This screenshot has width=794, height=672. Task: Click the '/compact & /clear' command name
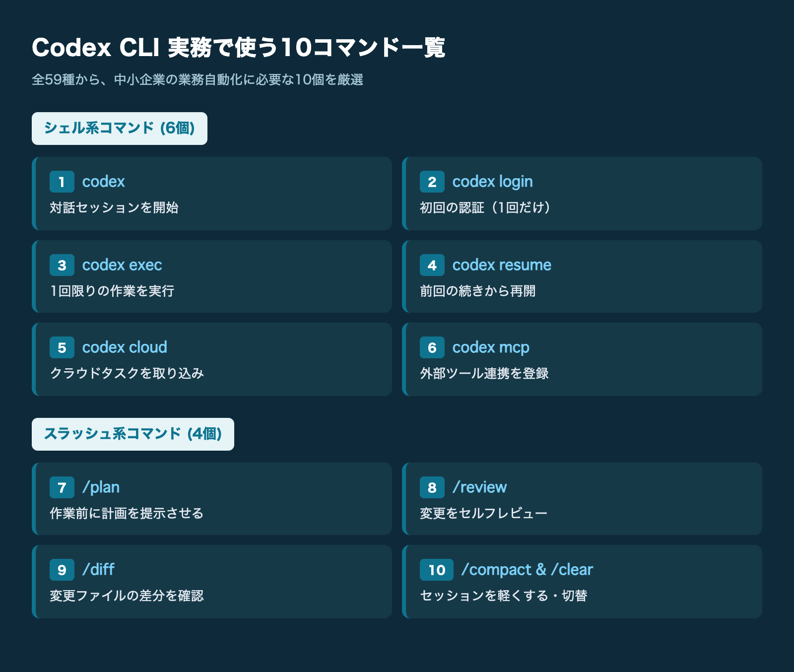point(527,570)
